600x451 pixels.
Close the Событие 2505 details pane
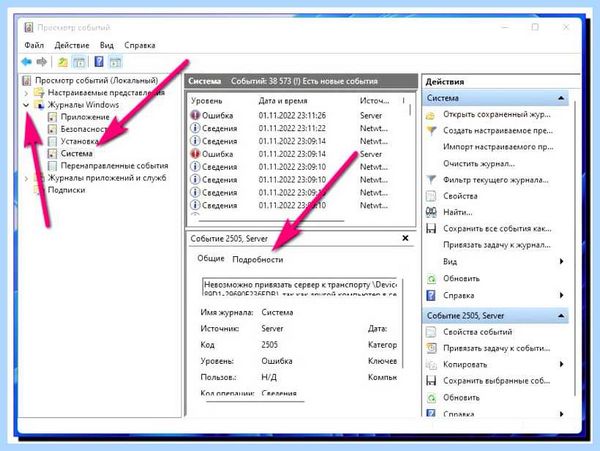pyautogui.click(x=405, y=238)
